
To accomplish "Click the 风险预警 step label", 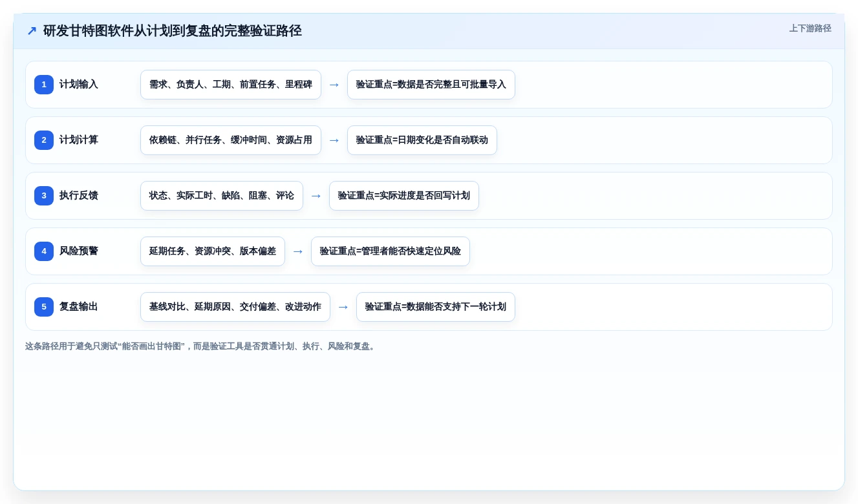I will coord(79,251).
